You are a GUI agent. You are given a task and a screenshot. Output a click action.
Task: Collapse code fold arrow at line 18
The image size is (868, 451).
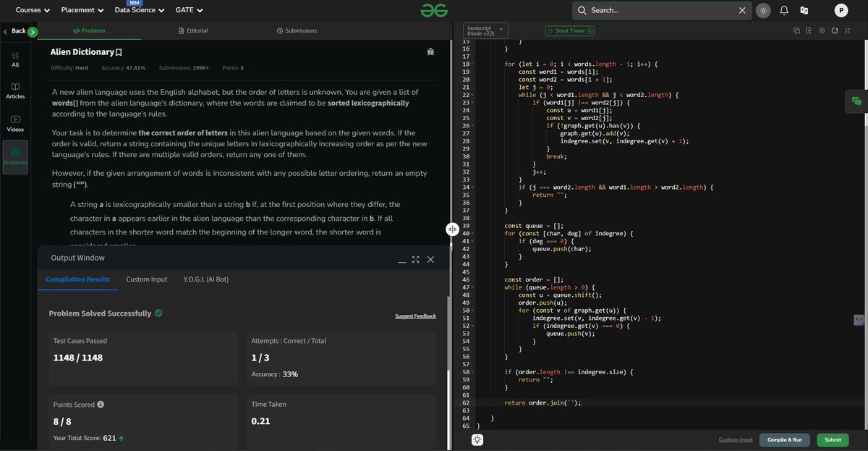pyautogui.click(x=473, y=64)
